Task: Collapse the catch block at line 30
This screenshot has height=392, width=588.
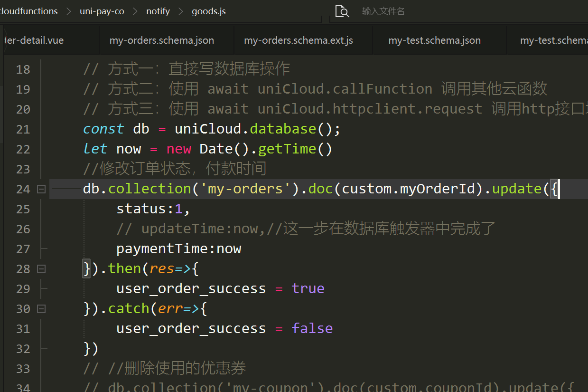Action: 41,309
